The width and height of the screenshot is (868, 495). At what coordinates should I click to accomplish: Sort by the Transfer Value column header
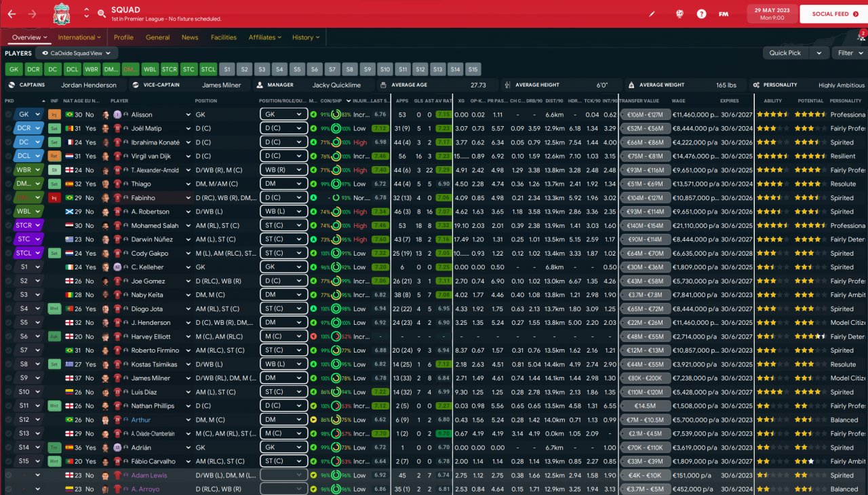coord(639,100)
